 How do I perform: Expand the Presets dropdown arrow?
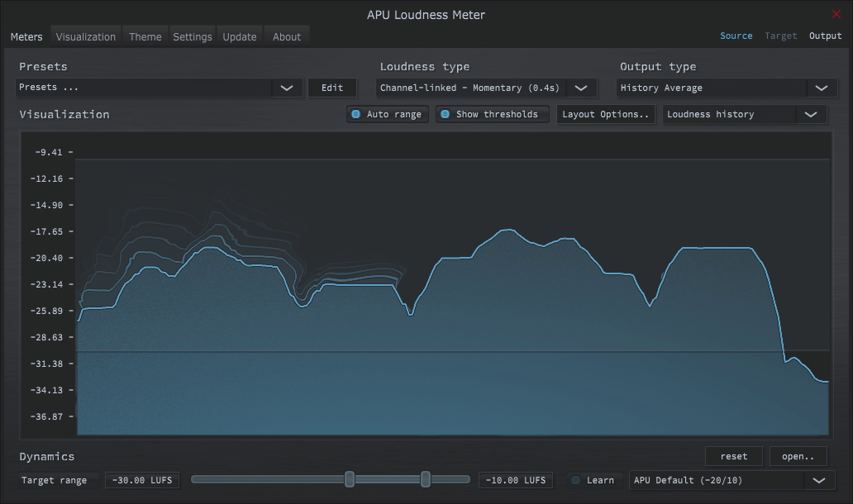tap(287, 88)
